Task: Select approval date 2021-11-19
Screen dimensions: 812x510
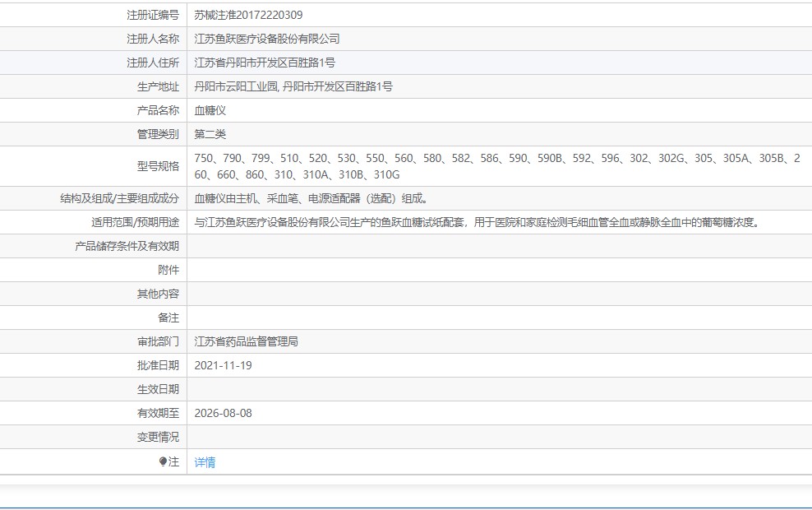Action: click(x=224, y=365)
